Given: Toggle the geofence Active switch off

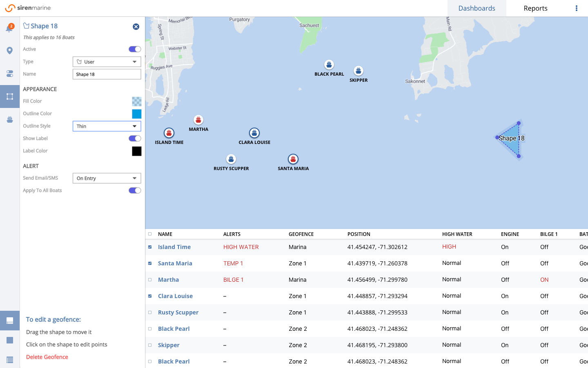Looking at the screenshot, I should pos(134,49).
